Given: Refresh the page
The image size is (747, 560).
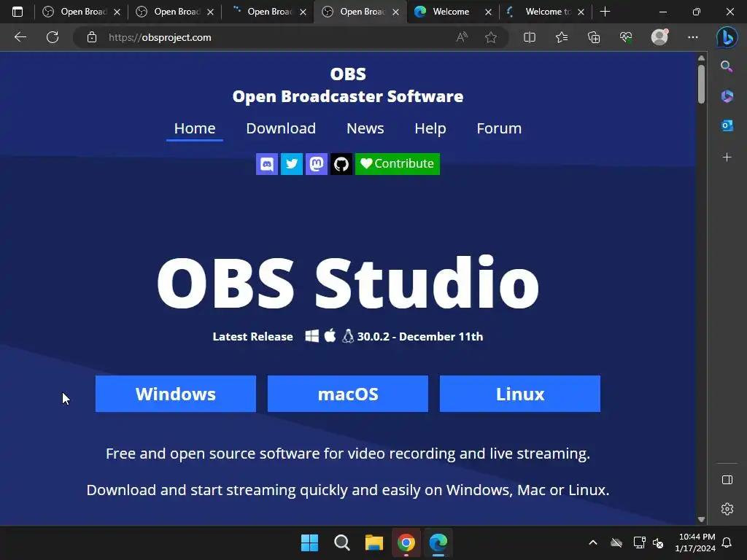Looking at the screenshot, I should pyautogui.click(x=53, y=37).
